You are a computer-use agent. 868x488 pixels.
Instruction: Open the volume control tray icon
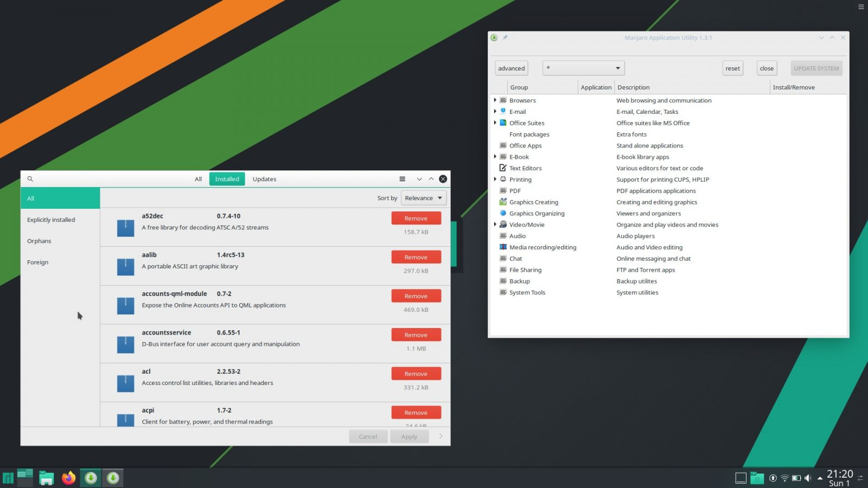coord(808,478)
